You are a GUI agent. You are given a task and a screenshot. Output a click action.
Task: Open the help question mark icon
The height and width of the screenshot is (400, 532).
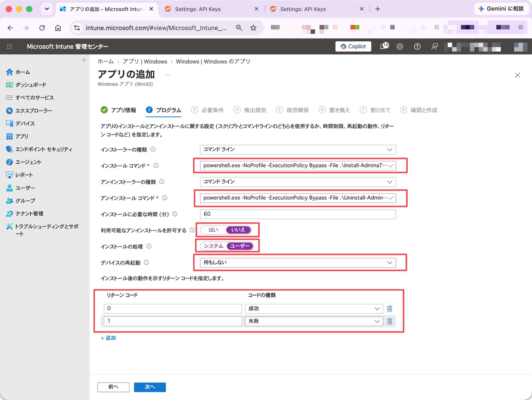point(417,47)
